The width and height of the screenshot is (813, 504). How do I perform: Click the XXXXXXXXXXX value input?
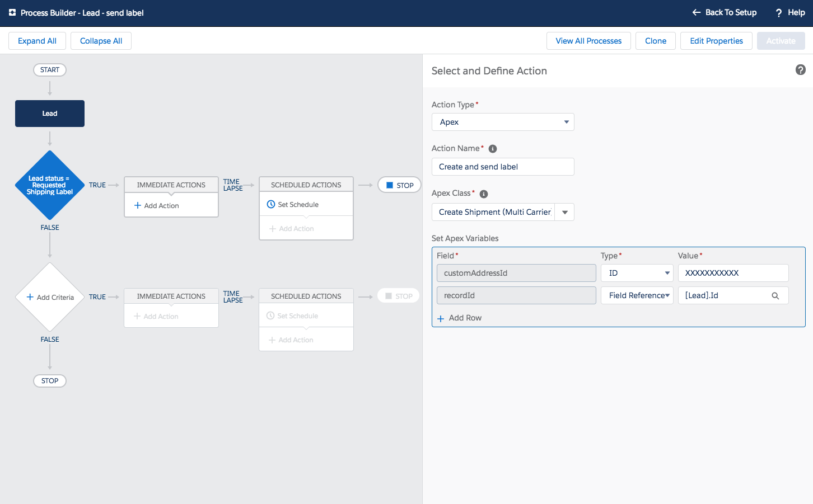[733, 273]
